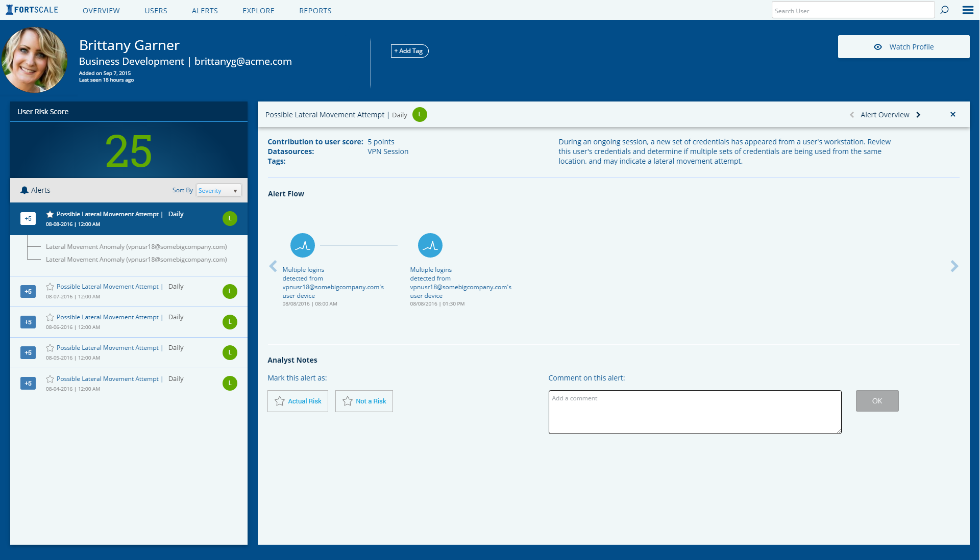Open the REPORTS menu
Image resolution: width=980 pixels, height=560 pixels.
[315, 11]
